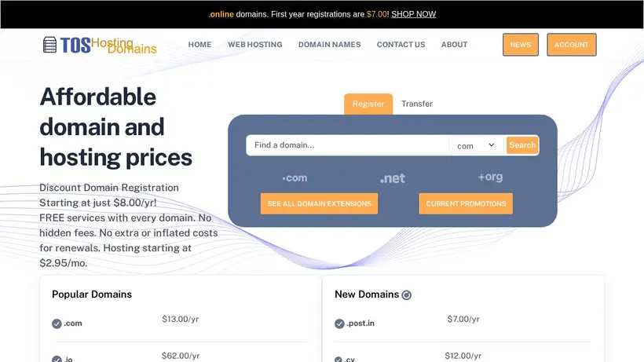Open the ABOUT menu item

pyautogui.click(x=454, y=45)
